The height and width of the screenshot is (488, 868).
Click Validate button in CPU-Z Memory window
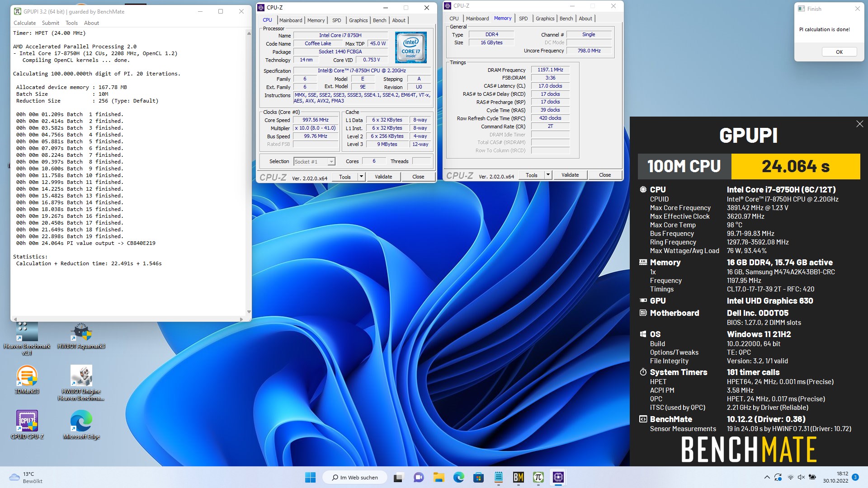pos(570,175)
